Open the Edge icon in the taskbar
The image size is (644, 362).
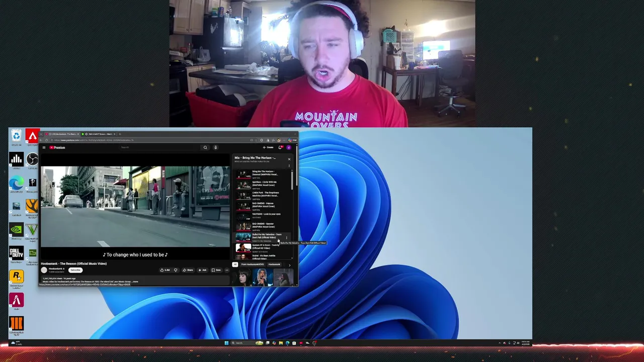click(x=287, y=343)
